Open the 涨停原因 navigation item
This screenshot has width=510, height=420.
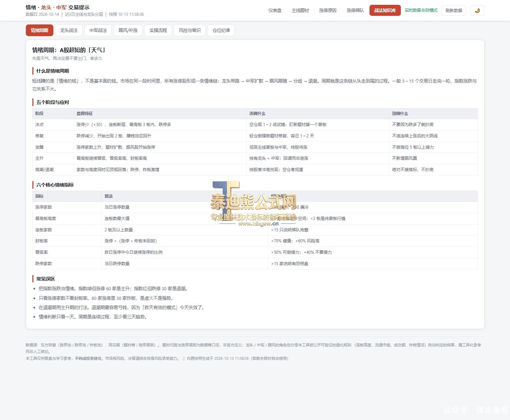(328, 10)
